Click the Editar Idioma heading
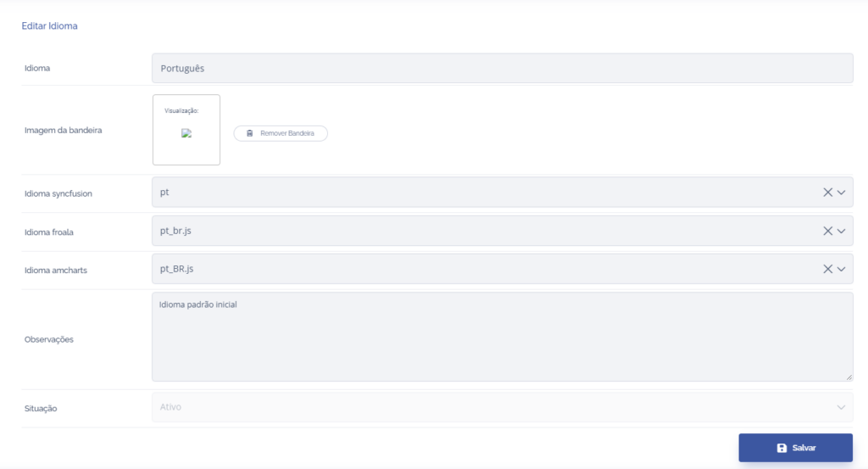 click(x=49, y=26)
